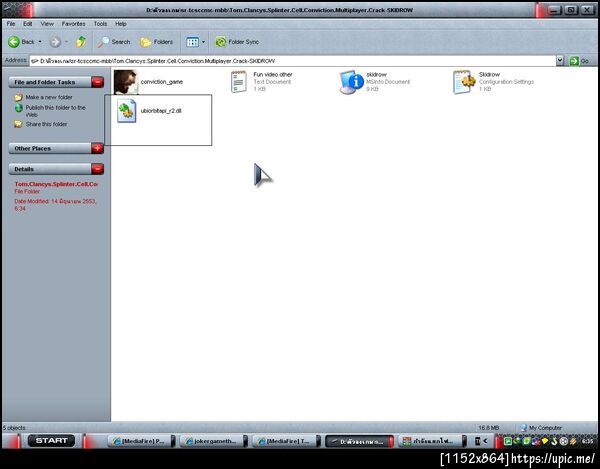Open Back history dropdown arrow

[40, 42]
